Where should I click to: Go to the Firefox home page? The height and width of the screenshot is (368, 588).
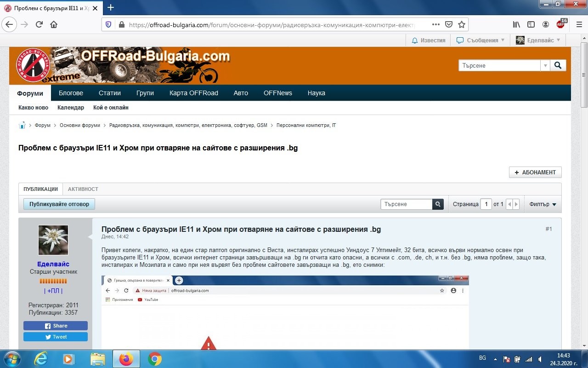pos(54,24)
